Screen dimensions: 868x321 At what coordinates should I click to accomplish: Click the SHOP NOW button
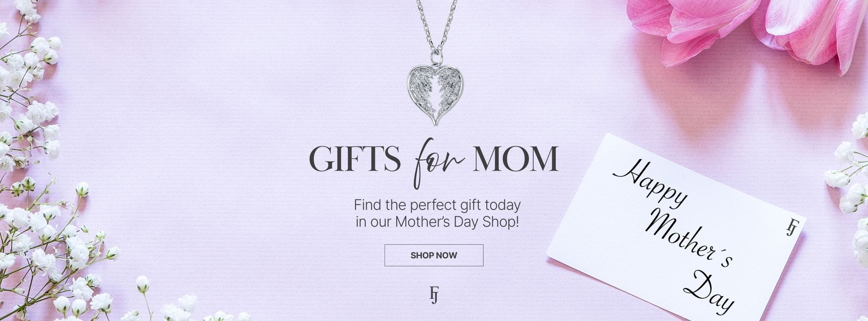point(434,255)
